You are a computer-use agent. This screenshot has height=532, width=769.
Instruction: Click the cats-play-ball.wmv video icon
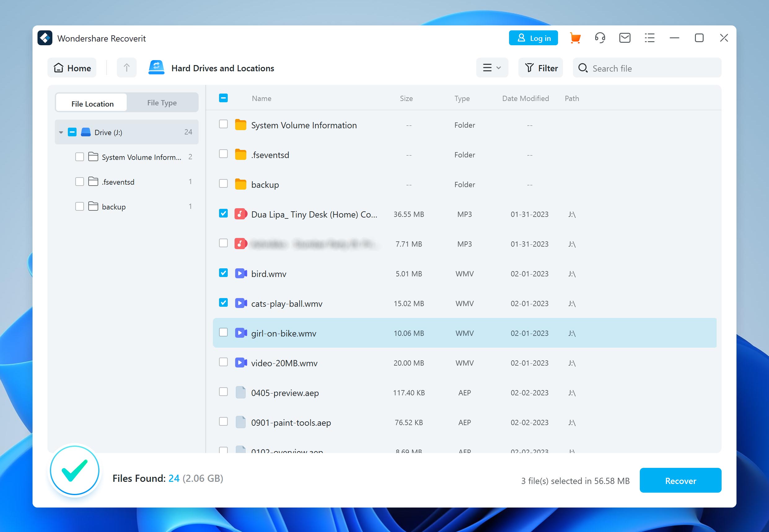click(x=241, y=303)
